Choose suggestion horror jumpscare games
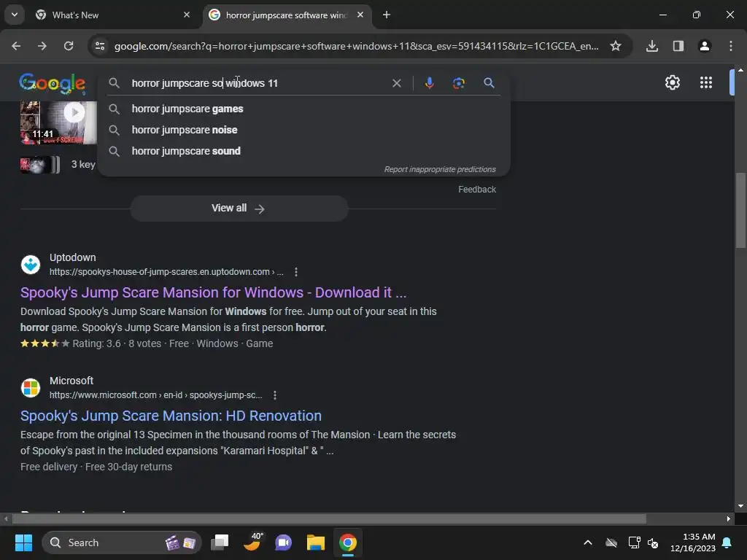 [304, 109]
